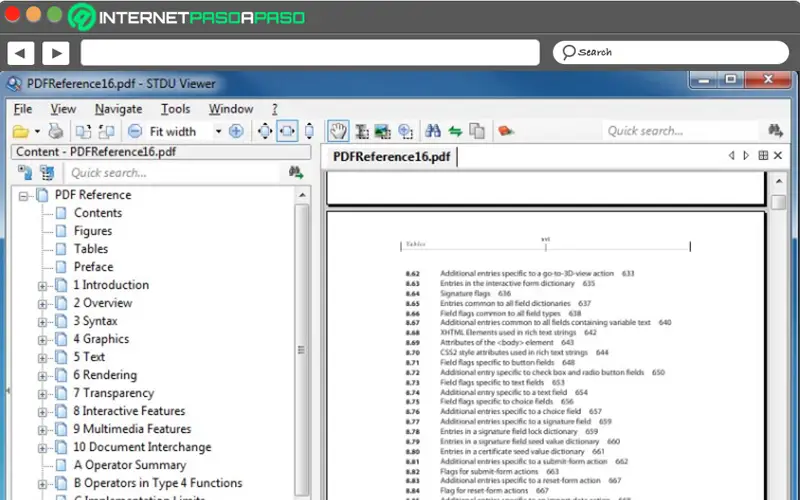Image resolution: width=800 pixels, height=500 pixels.
Task: Open the File menu
Action: 23,109
